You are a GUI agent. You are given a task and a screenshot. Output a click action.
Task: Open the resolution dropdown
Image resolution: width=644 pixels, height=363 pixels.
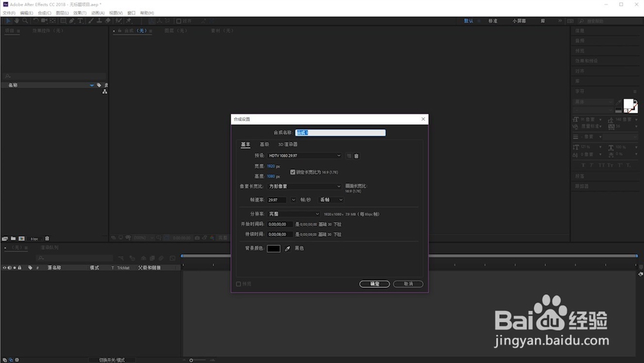[x=294, y=214]
